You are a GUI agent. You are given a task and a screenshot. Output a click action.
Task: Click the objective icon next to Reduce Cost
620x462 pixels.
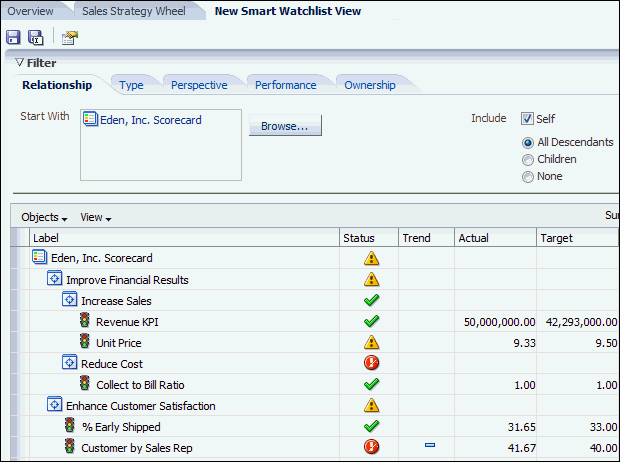[70, 362]
